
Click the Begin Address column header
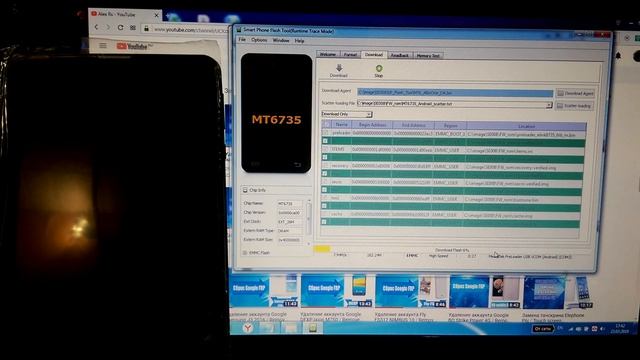(372, 125)
